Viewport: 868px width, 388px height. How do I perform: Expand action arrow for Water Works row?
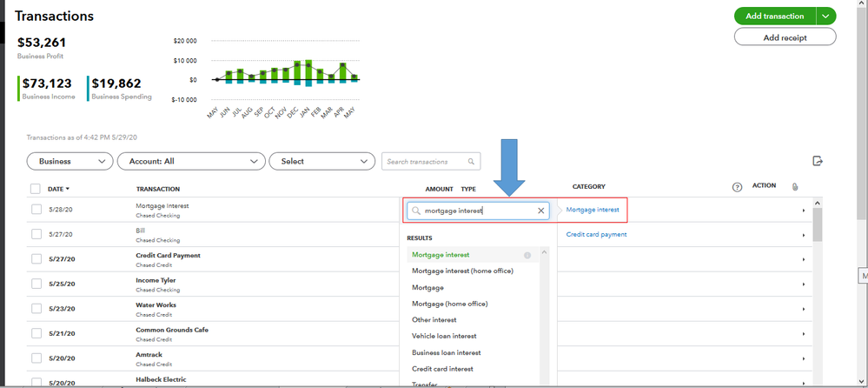click(803, 310)
